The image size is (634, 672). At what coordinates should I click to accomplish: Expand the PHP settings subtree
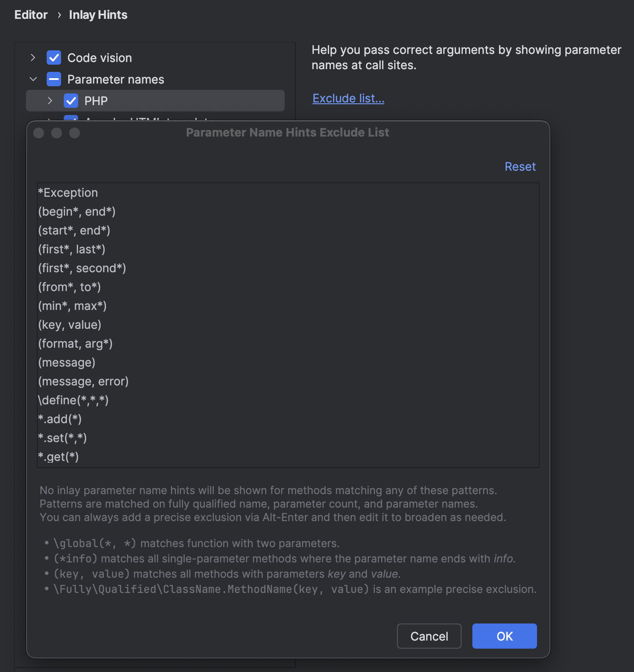tap(50, 101)
